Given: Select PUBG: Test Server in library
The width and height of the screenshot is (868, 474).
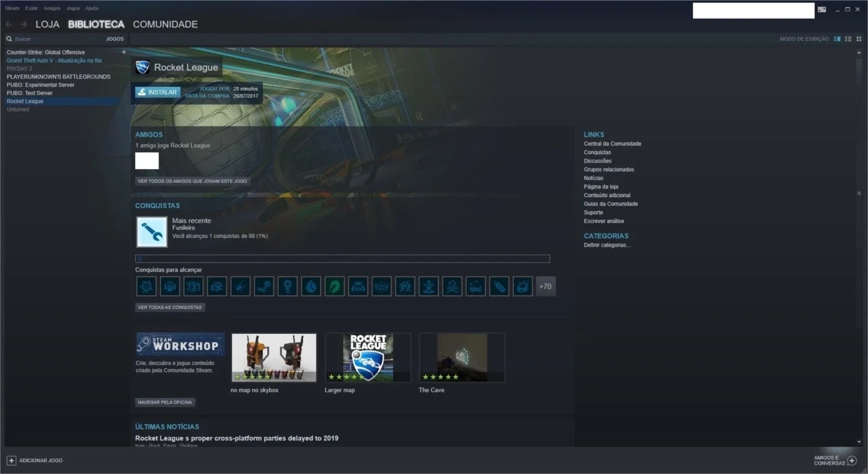Looking at the screenshot, I should [x=30, y=93].
